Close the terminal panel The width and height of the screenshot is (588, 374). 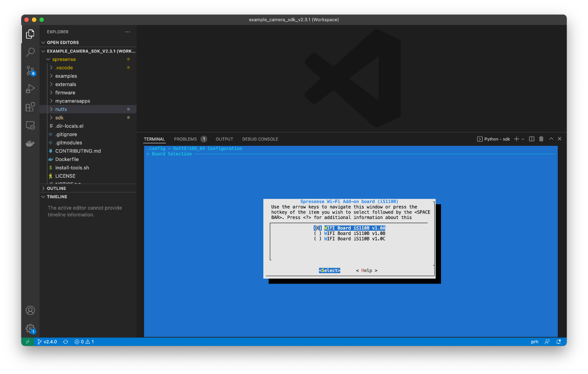tap(559, 139)
